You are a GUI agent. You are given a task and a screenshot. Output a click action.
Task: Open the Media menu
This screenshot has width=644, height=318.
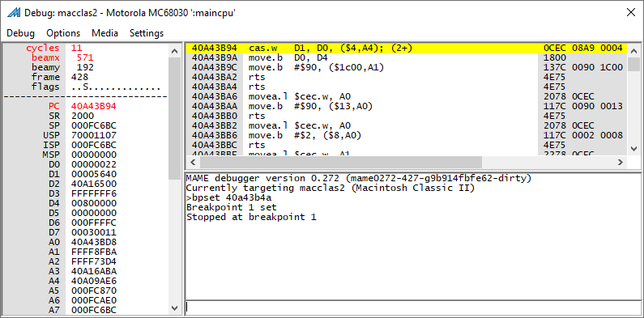click(x=104, y=33)
